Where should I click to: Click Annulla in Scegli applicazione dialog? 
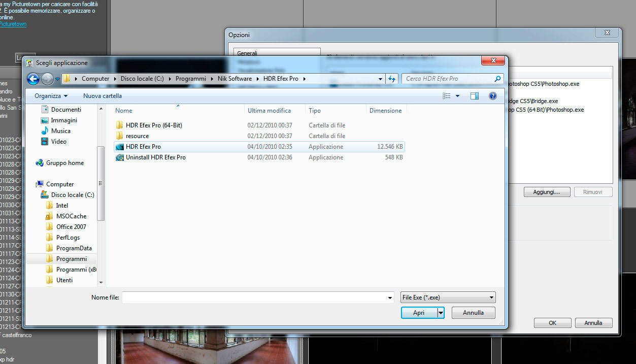point(473,313)
